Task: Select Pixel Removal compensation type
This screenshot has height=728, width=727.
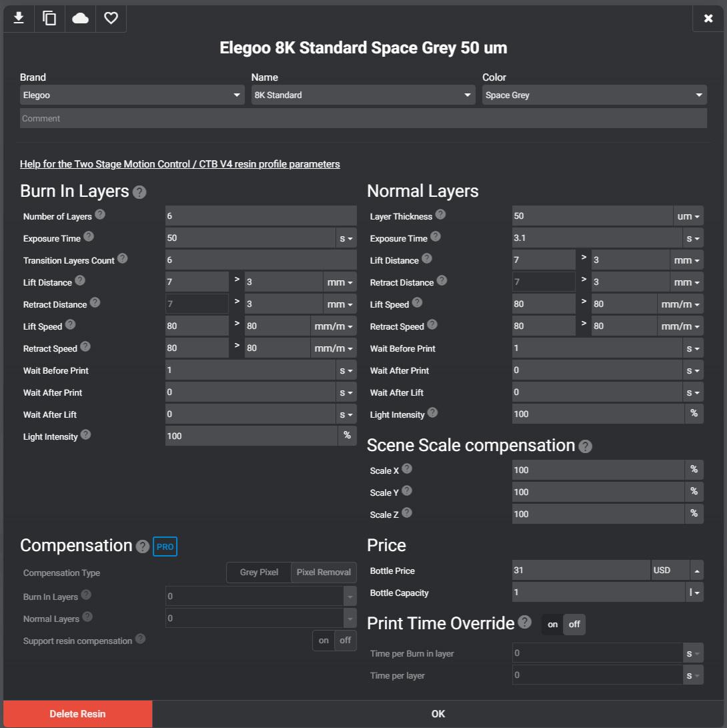Action: coord(324,573)
